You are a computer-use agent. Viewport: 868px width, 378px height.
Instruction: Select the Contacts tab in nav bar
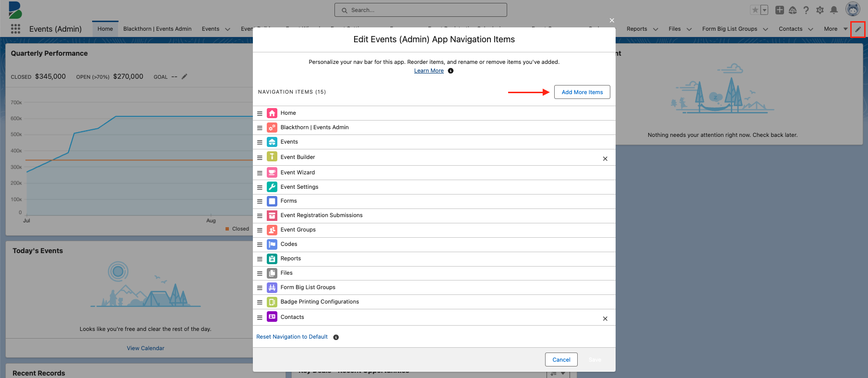coord(790,29)
